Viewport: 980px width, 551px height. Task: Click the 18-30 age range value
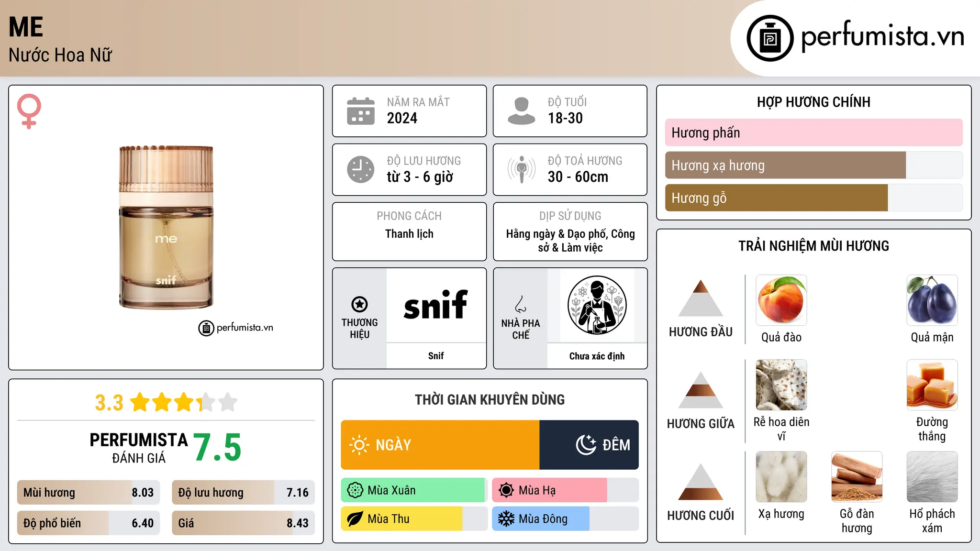(565, 118)
